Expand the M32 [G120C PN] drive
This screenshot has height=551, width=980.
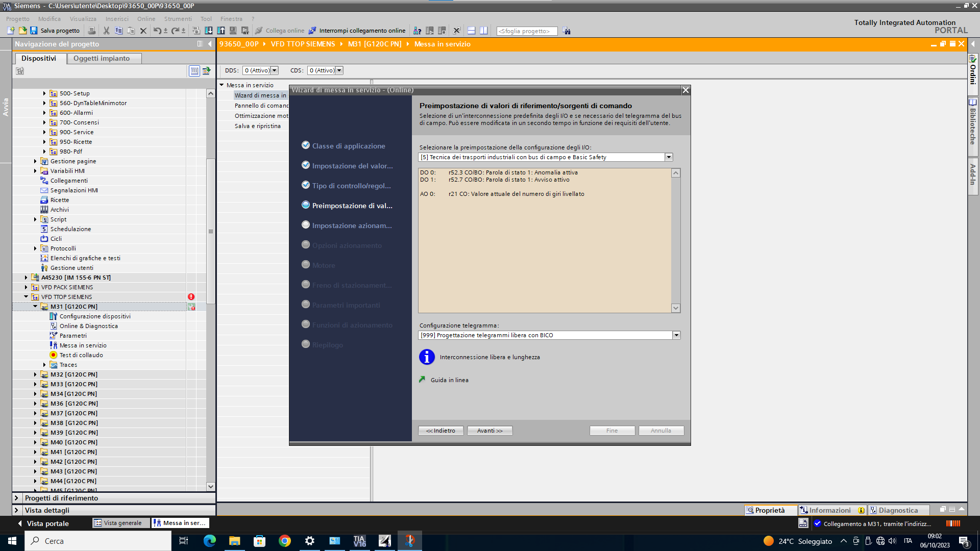pyautogui.click(x=35, y=374)
